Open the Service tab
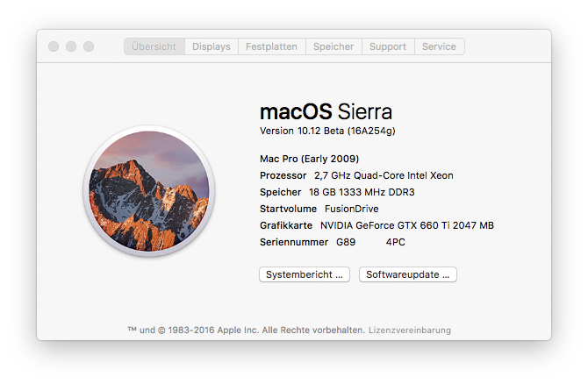Viewport: 588px width, 384px height. point(439,46)
